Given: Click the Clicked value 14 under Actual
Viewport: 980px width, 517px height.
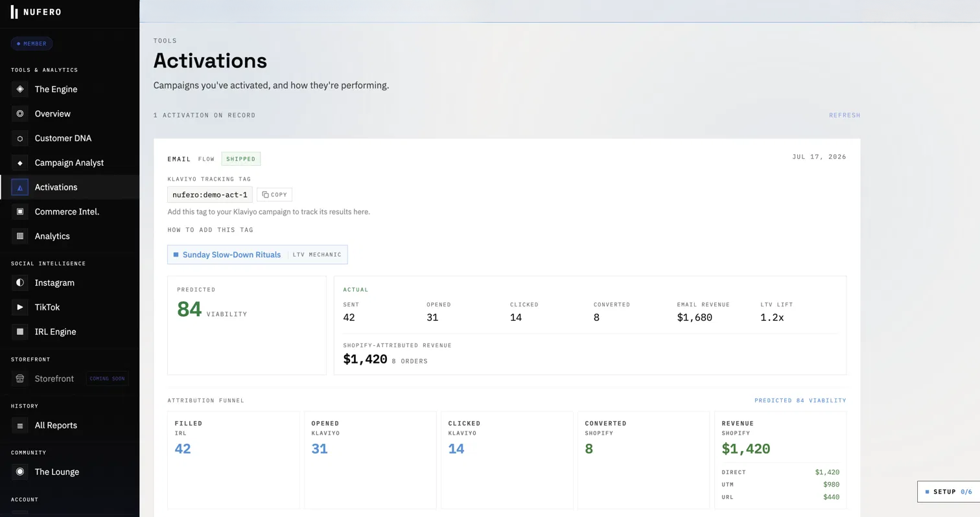Looking at the screenshot, I should (x=516, y=317).
